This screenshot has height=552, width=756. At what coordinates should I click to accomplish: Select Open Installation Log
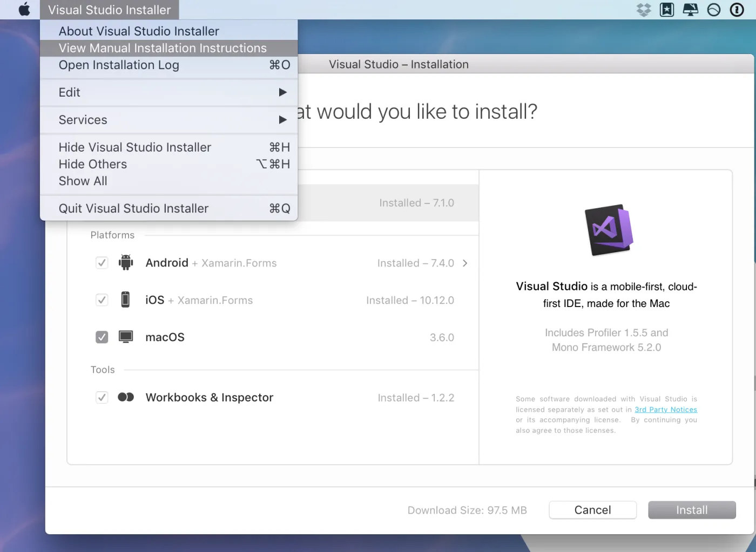coord(169,65)
